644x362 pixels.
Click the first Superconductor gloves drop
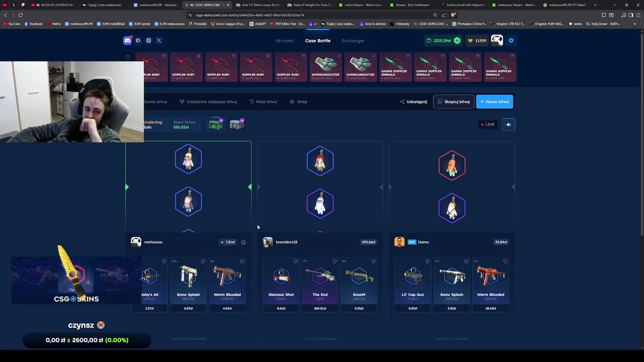326,67
